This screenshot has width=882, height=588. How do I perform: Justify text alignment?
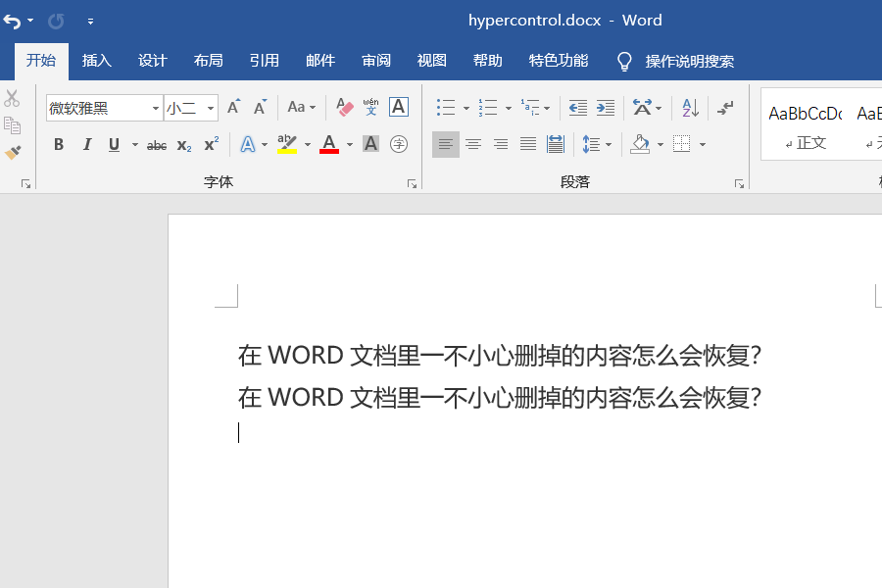pyautogui.click(x=528, y=145)
